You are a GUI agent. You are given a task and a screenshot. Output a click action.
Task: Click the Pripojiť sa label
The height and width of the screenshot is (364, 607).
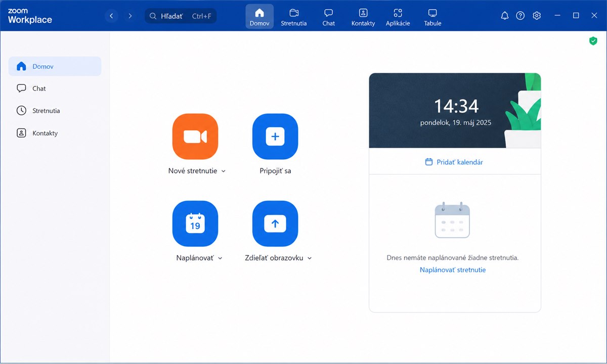275,171
